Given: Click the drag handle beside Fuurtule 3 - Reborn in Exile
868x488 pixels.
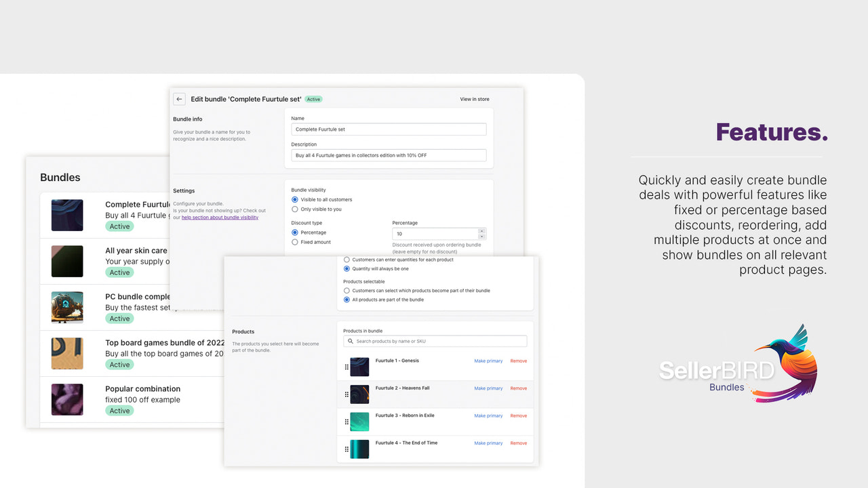Looking at the screenshot, I should [347, 422].
